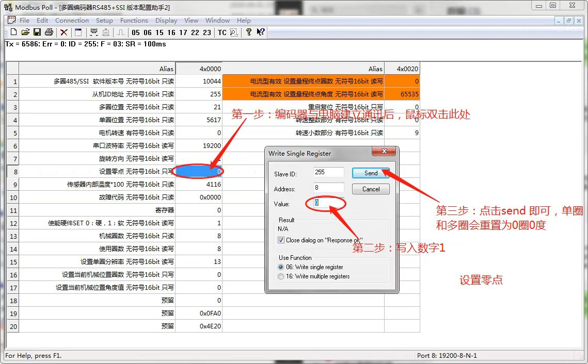Click the yellow question mark About icon
The width and height of the screenshot is (588, 364).
point(249,32)
